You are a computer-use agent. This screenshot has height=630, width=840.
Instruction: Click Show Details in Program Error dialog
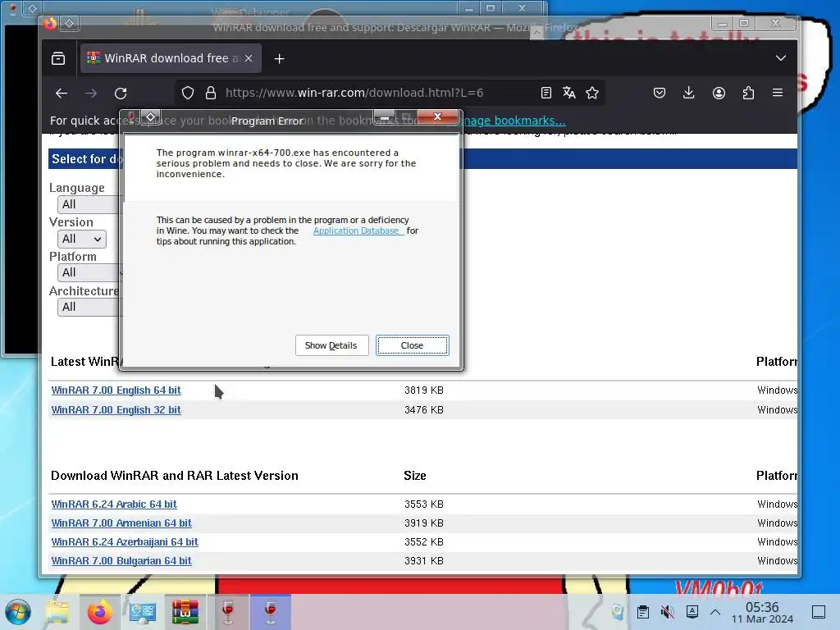[x=331, y=345]
